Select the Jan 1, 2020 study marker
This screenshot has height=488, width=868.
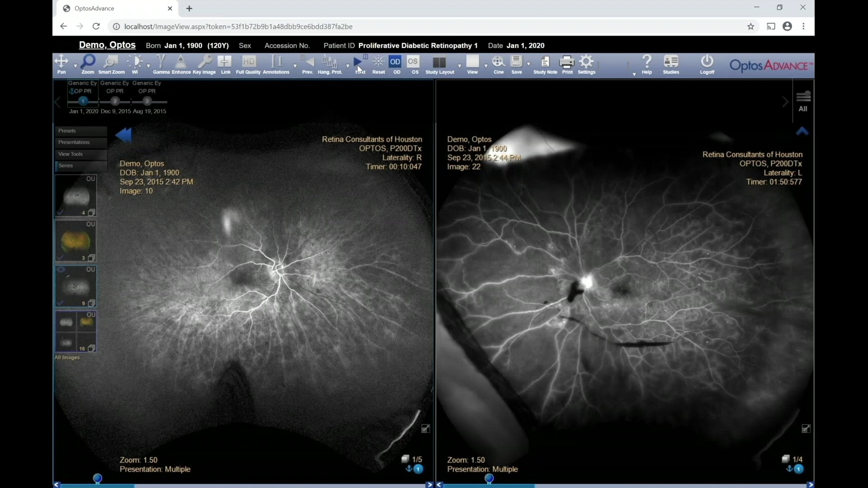(x=83, y=101)
